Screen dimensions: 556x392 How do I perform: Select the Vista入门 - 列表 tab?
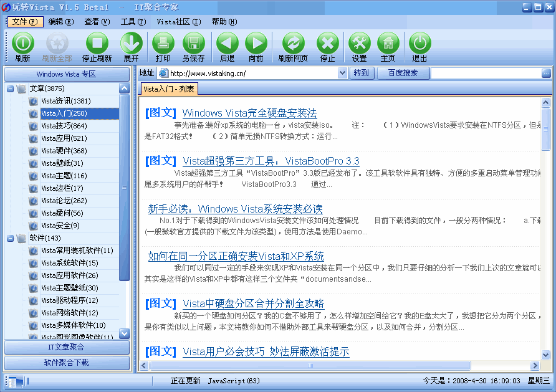pyautogui.click(x=169, y=89)
